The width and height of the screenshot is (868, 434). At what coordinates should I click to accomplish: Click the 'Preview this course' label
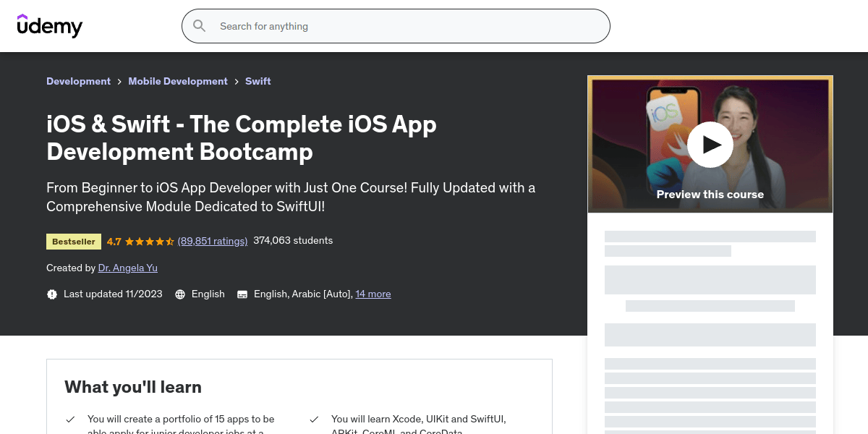pos(710,194)
